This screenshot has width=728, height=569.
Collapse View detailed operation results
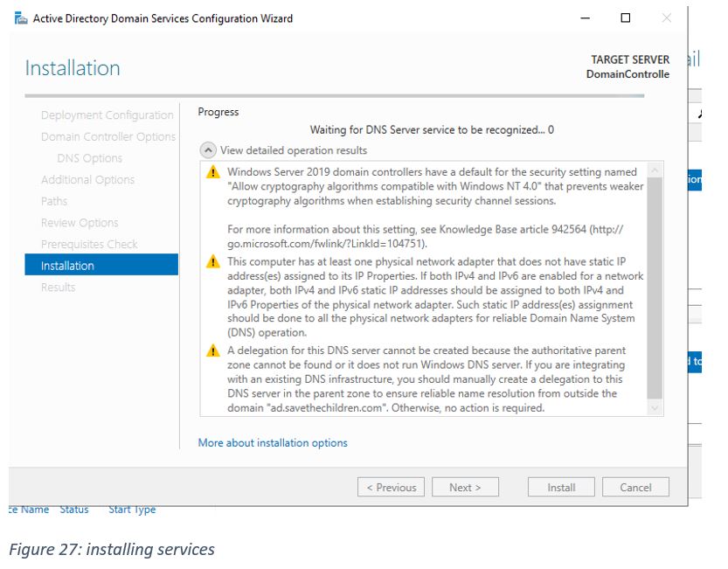pyautogui.click(x=209, y=150)
